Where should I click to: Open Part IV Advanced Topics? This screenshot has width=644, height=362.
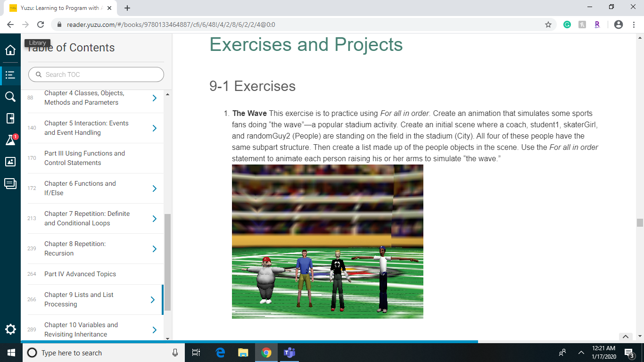79,274
